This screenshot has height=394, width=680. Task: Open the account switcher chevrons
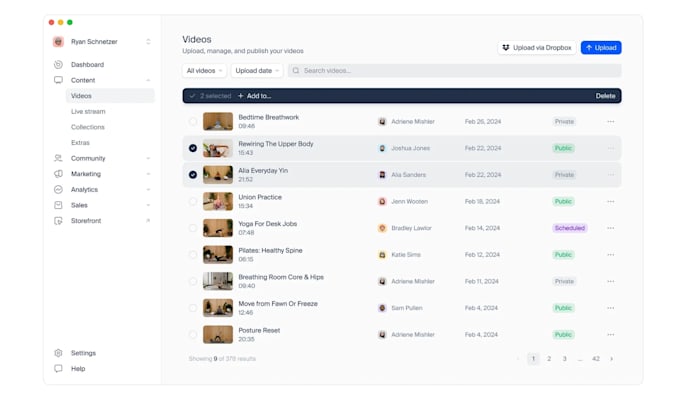pos(148,42)
